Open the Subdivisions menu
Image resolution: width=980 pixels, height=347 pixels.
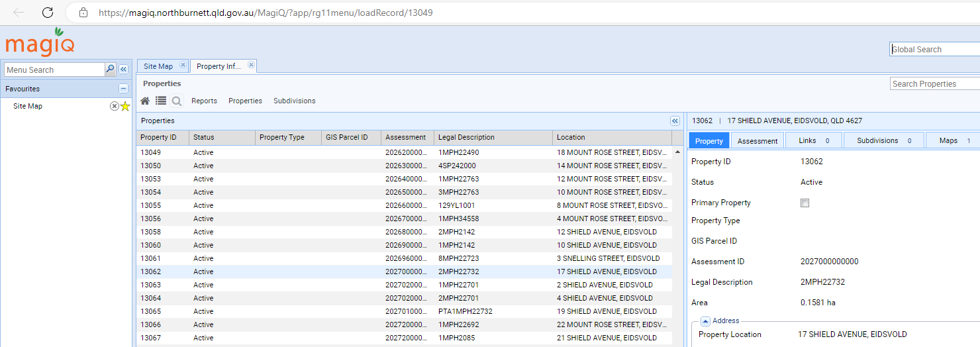tap(294, 101)
